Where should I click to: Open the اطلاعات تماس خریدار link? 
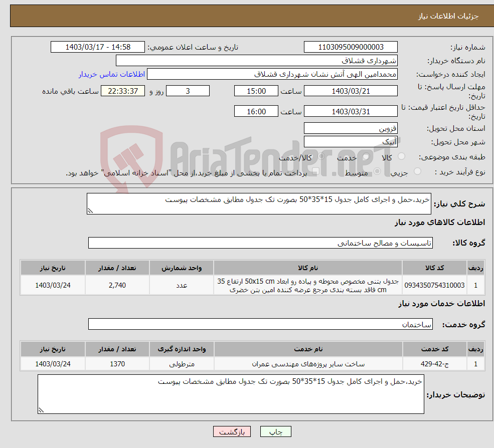(111, 74)
